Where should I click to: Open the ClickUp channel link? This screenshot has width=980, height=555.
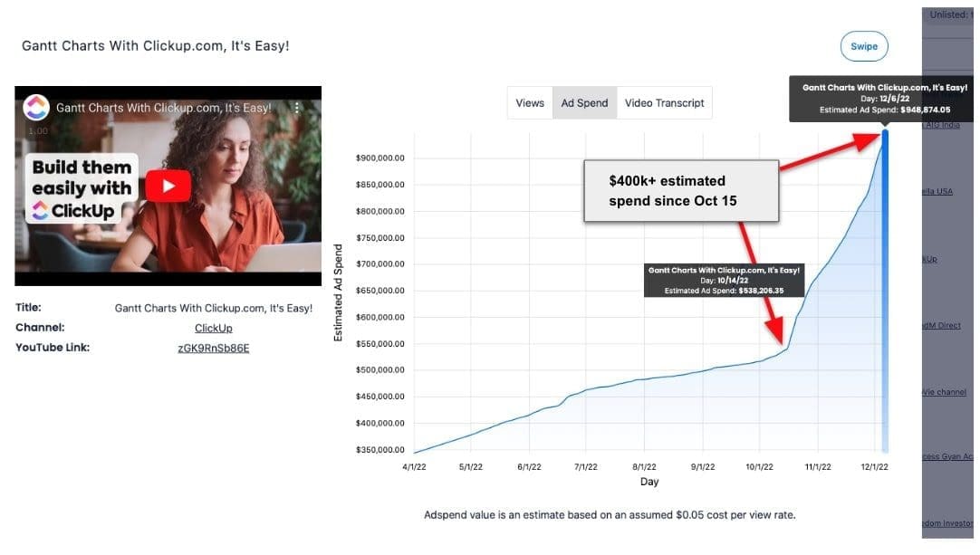point(214,328)
